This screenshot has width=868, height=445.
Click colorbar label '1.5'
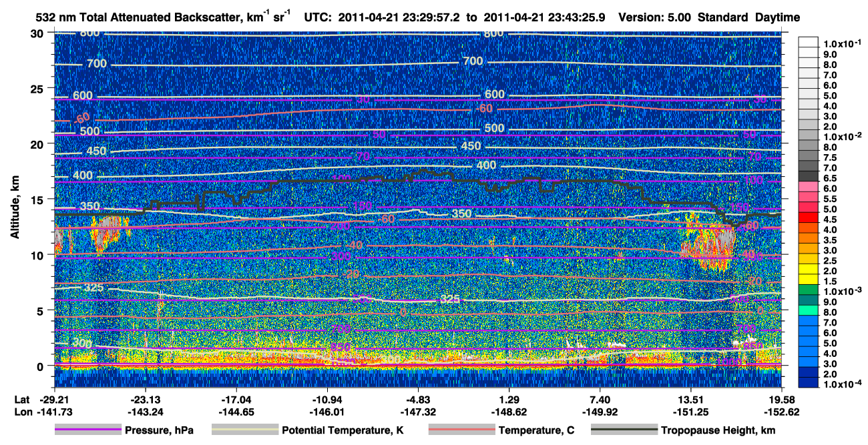[x=830, y=282]
